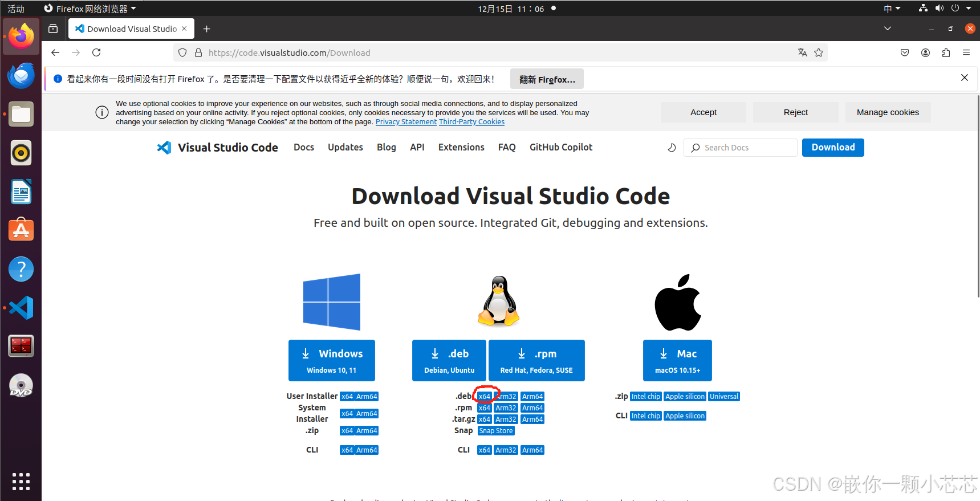Launch LibreOffice Writer from the dock

click(x=21, y=192)
